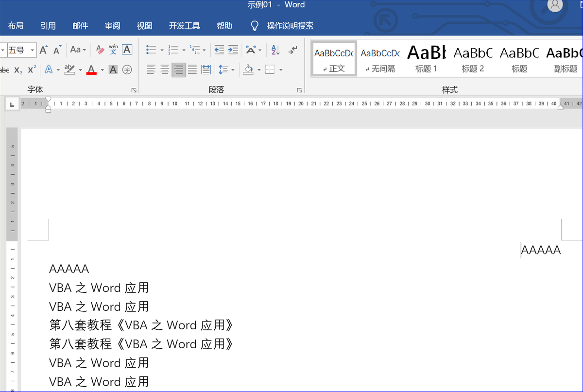583x392 pixels.
Task: Open the 开发工具 tab
Action: pyautogui.click(x=185, y=26)
